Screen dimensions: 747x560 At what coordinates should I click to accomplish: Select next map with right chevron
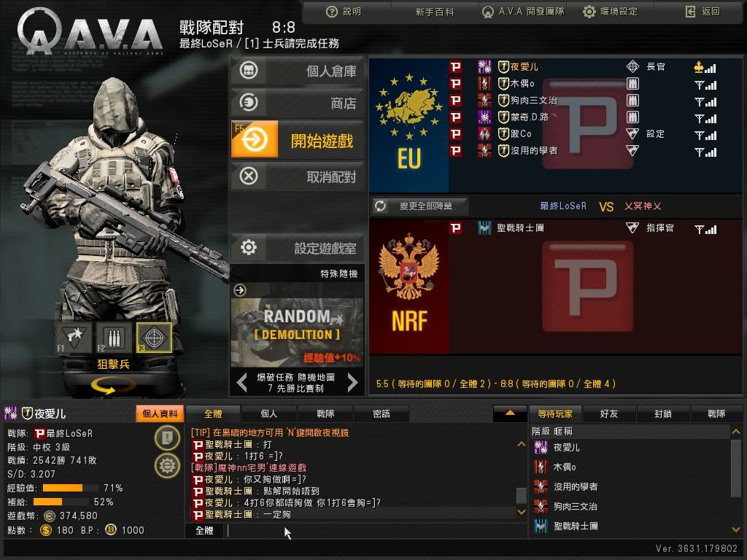[x=352, y=382]
